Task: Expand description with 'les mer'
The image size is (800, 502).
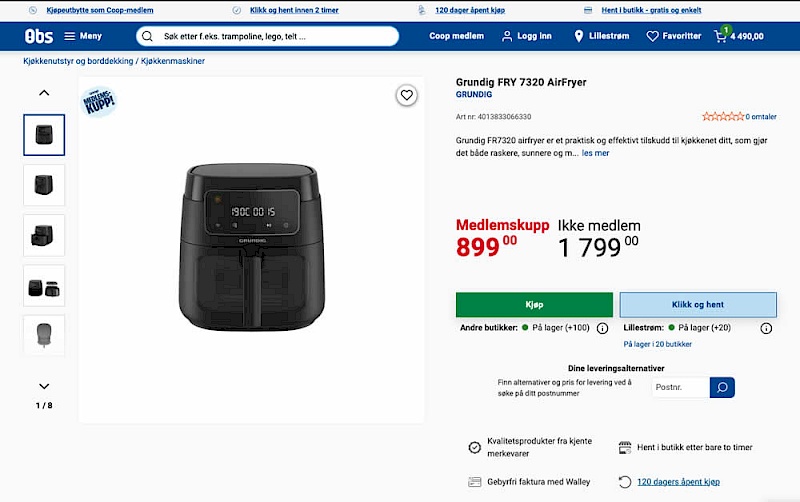Action: [595, 153]
